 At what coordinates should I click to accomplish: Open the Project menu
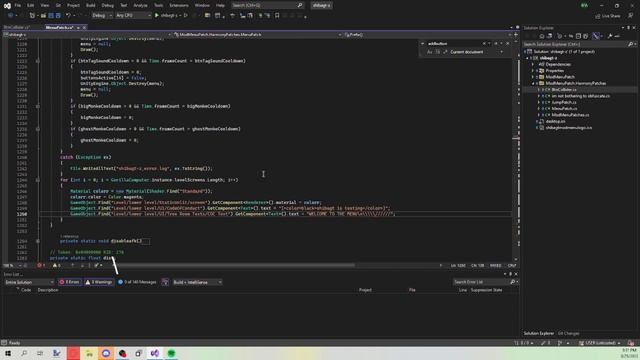[73, 5]
